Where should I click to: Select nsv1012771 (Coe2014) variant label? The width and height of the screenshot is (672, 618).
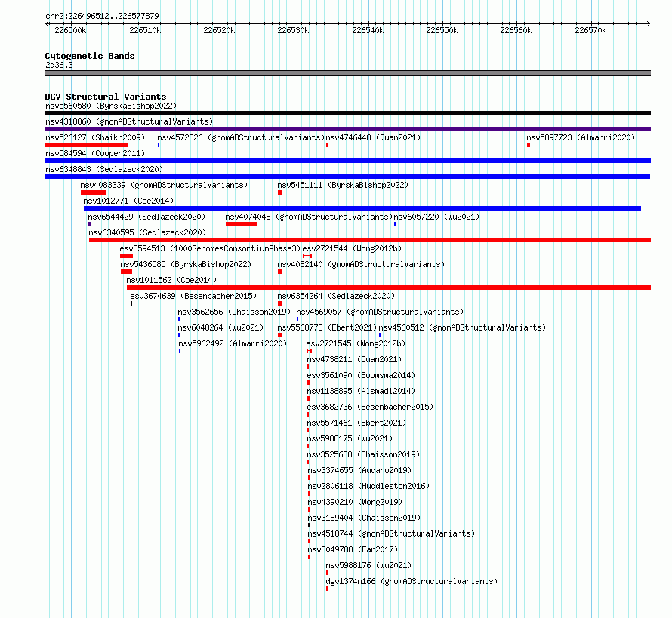pyautogui.click(x=128, y=201)
